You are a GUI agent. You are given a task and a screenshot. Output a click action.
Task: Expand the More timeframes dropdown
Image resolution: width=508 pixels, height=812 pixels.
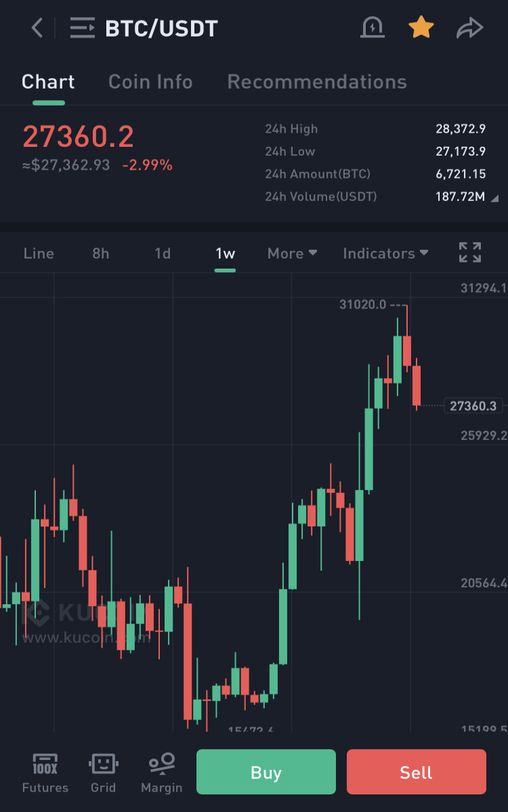coord(292,253)
